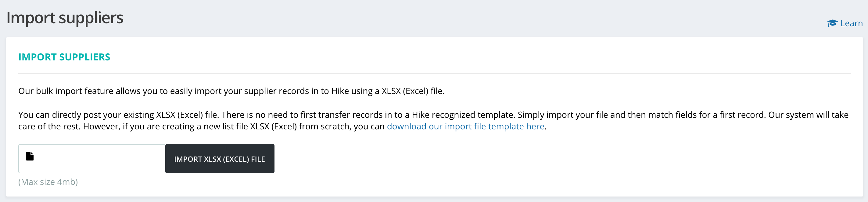Click the word FILE on the dark button

[258, 159]
